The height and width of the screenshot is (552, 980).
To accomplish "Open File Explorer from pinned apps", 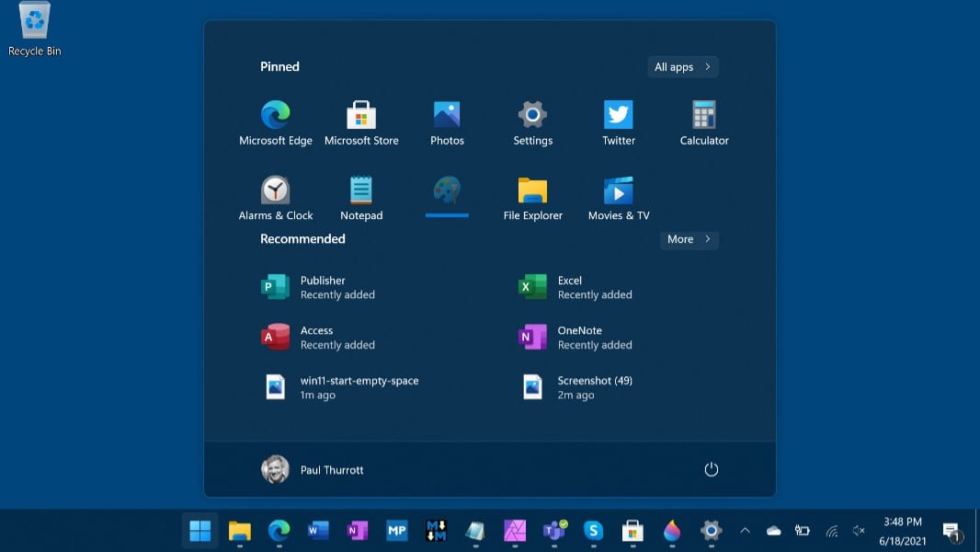I will 532,198.
